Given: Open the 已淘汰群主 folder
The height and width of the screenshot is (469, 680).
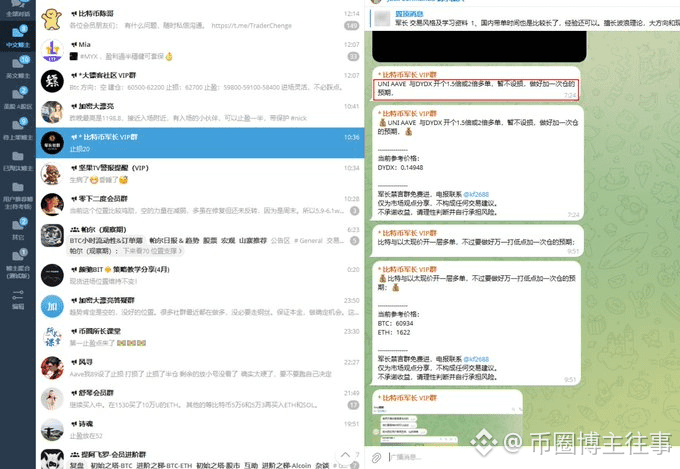Looking at the screenshot, I should point(18,160).
